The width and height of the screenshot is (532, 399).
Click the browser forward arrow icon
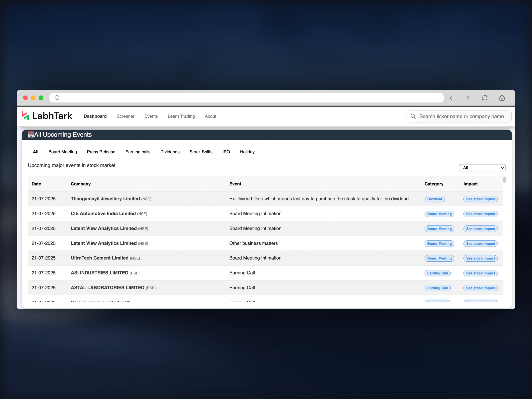(468, 98)
